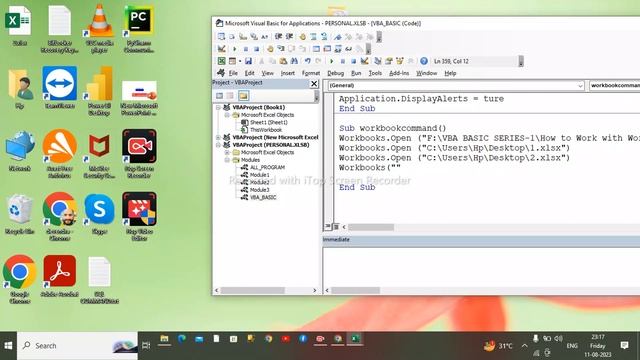
Task: Open the Debug menu
Action: click(336, 73)
